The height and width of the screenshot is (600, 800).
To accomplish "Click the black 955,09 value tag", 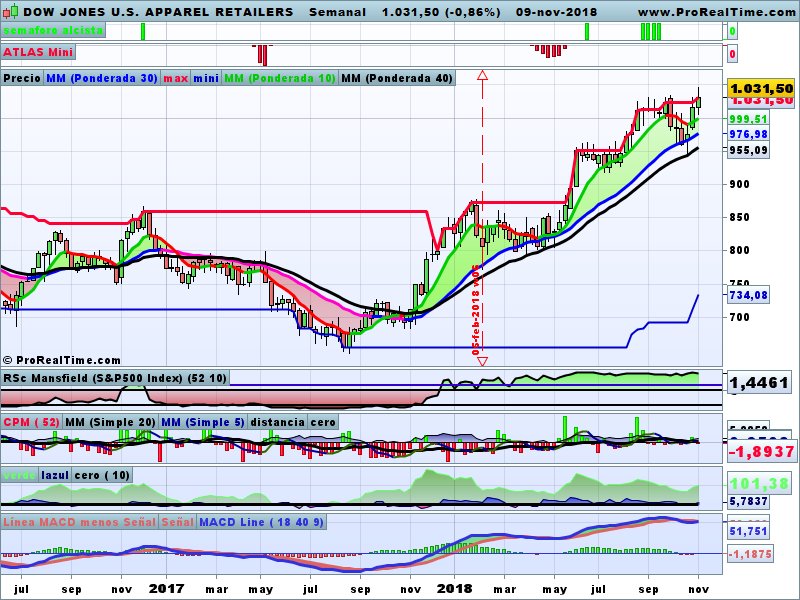I will point(748,150).
